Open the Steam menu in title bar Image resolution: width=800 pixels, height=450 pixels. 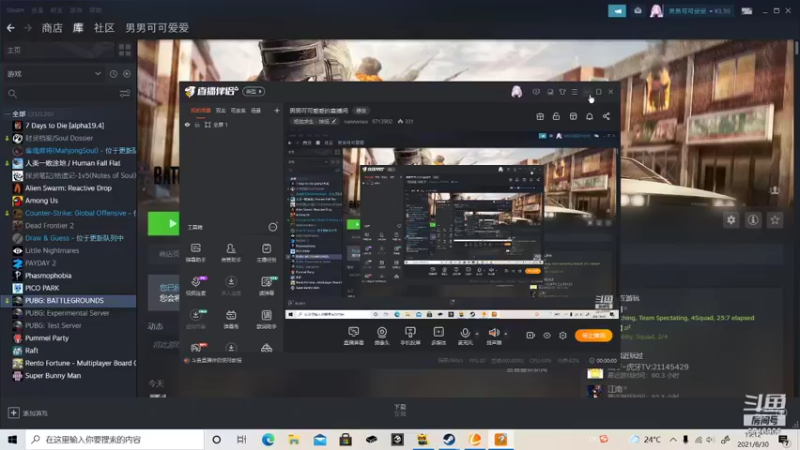click(15, 10)
